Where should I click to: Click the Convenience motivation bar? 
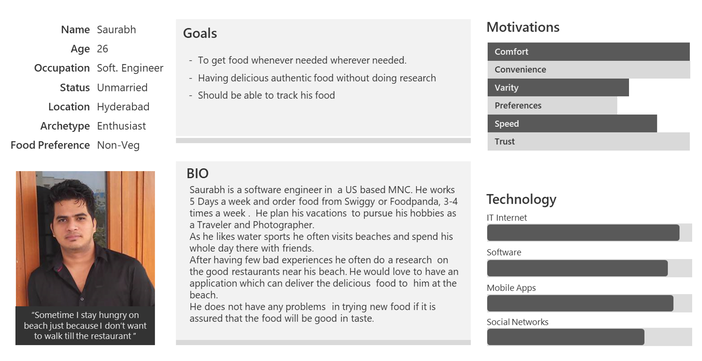[x=588, y=70]
